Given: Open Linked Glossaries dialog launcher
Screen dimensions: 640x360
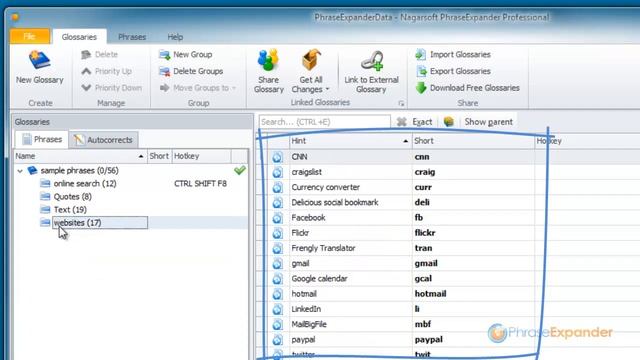Looking at the screenshot, I should (x=401, y=104).
